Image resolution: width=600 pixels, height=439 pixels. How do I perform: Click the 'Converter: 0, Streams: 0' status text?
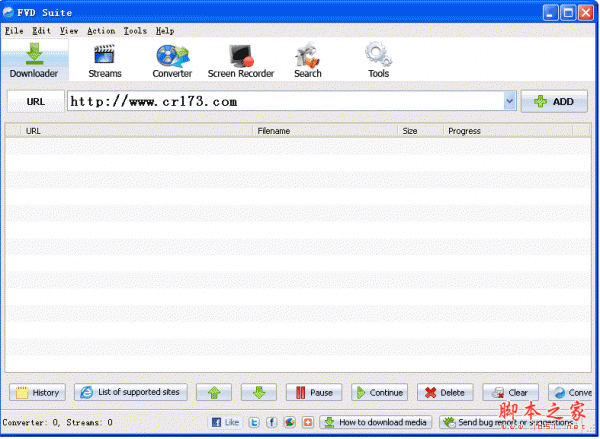[x=57, y=422]
